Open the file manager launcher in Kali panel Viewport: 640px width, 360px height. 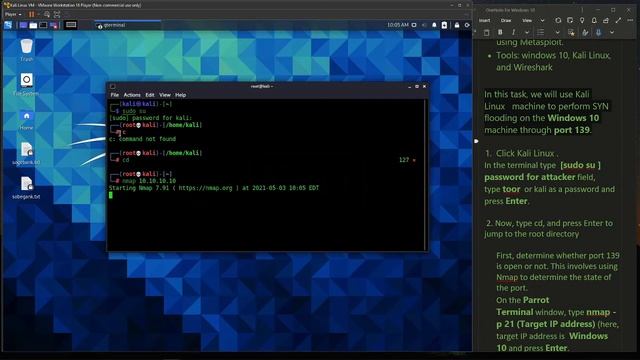click(x=33, y=25)
